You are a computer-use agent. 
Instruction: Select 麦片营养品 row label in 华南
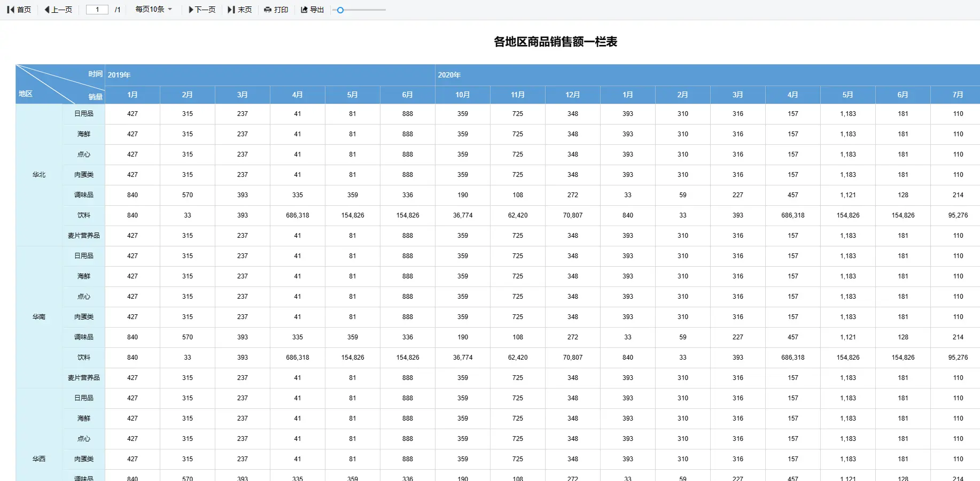[84, 378]
